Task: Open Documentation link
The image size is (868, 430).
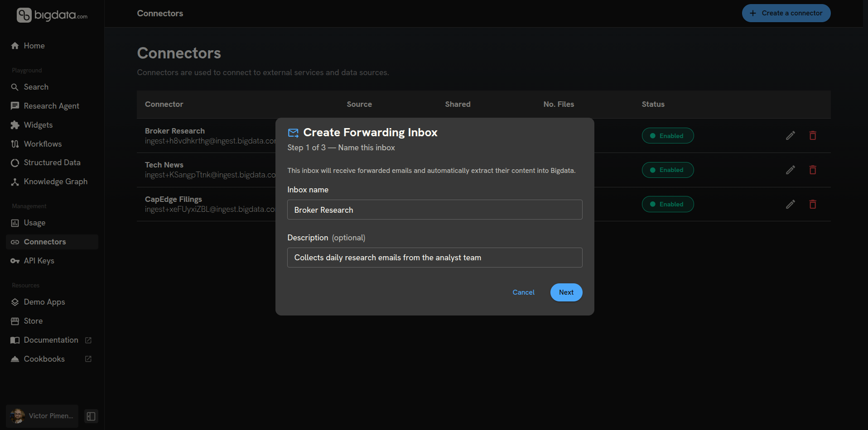Action: [x=51, y=340]
